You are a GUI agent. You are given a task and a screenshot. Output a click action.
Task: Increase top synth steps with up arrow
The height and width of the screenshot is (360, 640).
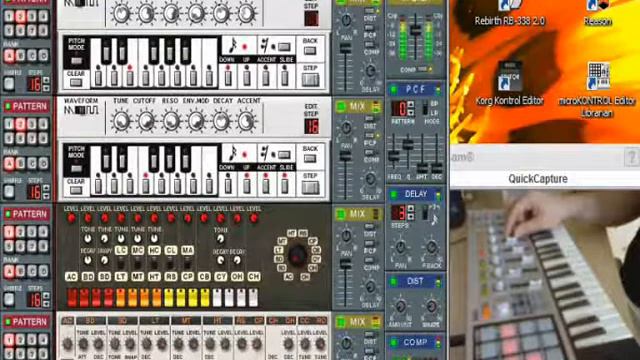pyautogui.click(x=46, y=80)
